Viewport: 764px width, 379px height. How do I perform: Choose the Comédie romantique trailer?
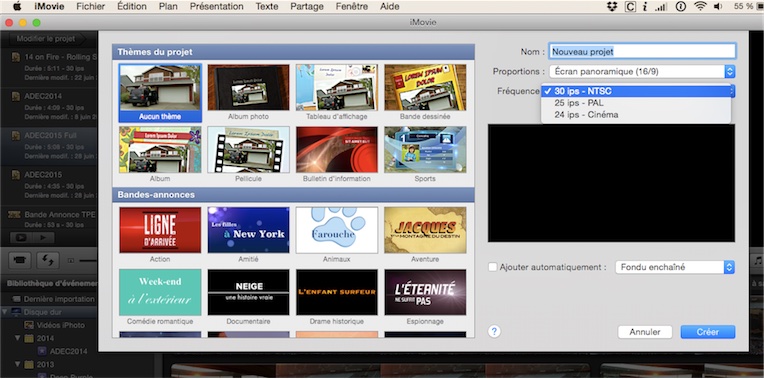point(160,292)
